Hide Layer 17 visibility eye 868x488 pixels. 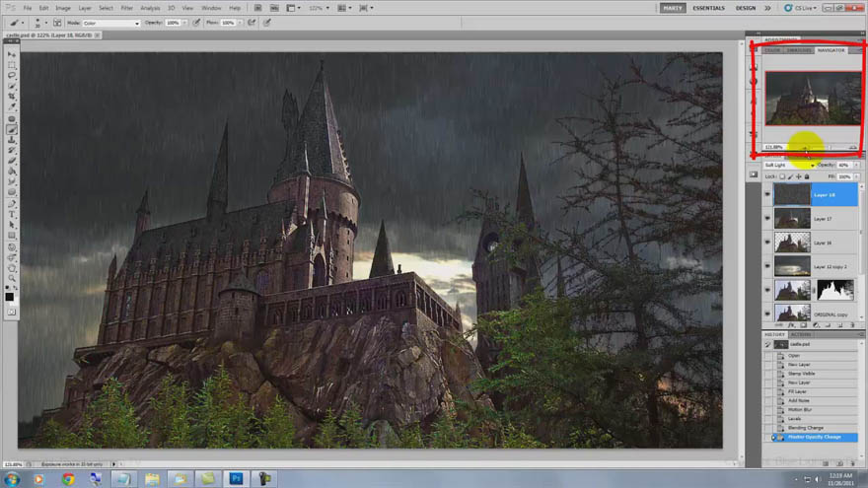pyautogui.click(x=767, y=219)
